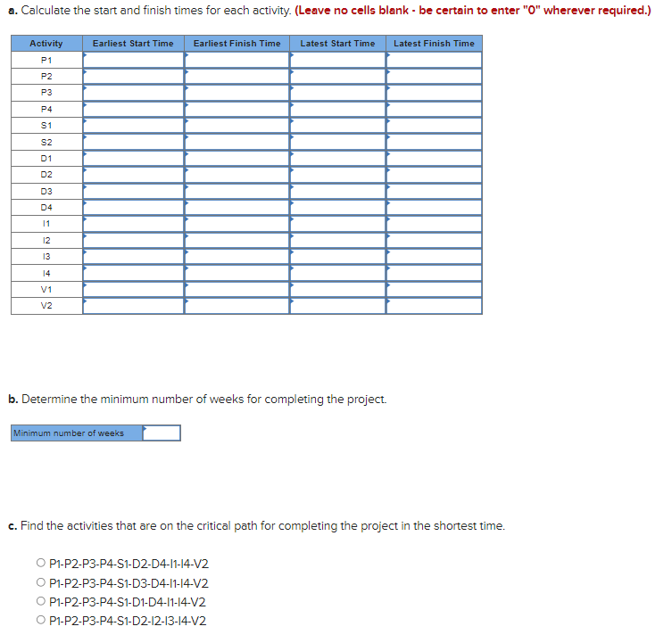Click D1 Earliest Start Time cell

pos(133,158)
